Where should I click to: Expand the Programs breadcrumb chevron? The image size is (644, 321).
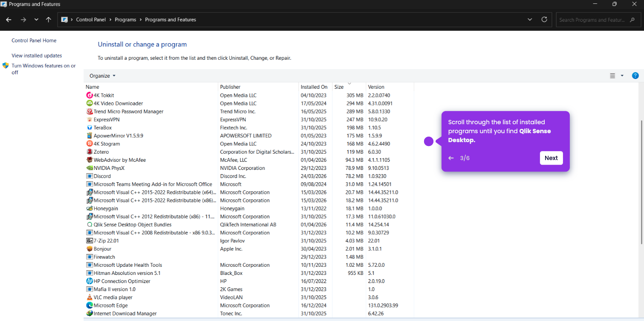click(141, 20)
